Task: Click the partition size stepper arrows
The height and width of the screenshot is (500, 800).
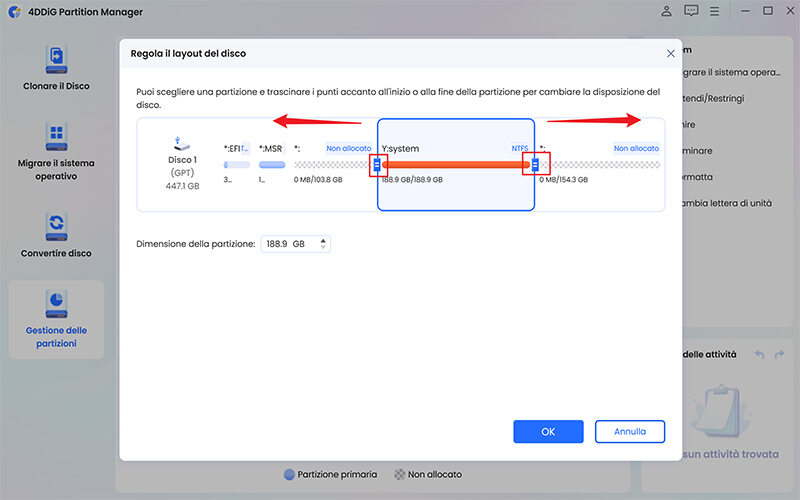Action: tap(324, 244)
